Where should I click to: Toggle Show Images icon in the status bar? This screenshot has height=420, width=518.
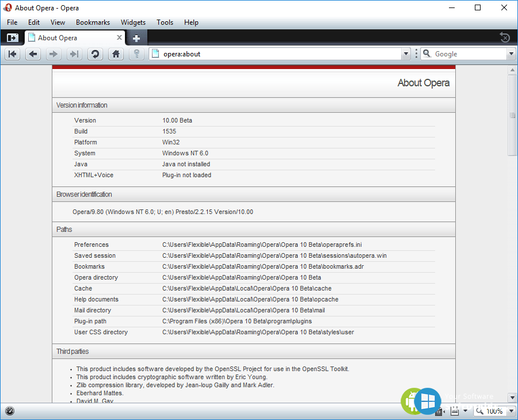(x=455, y=411)
